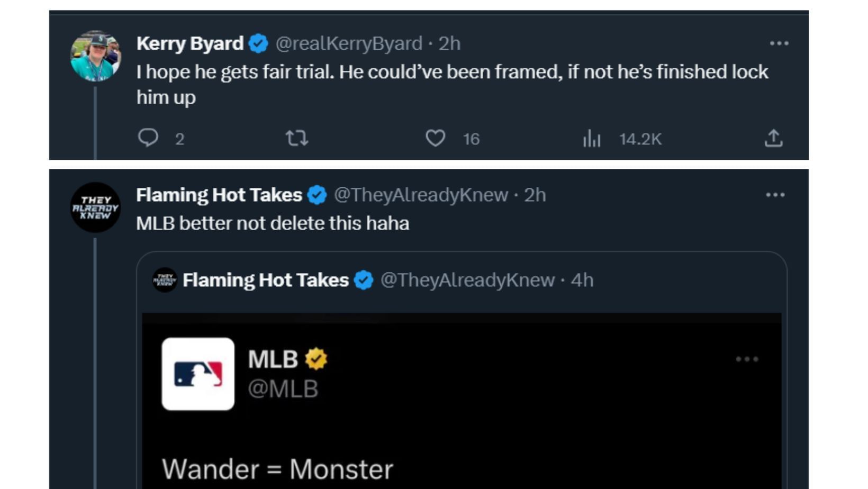
Task: Open @realKerryByard handle link
Action: pyautogui.click(x=349, y=43)
